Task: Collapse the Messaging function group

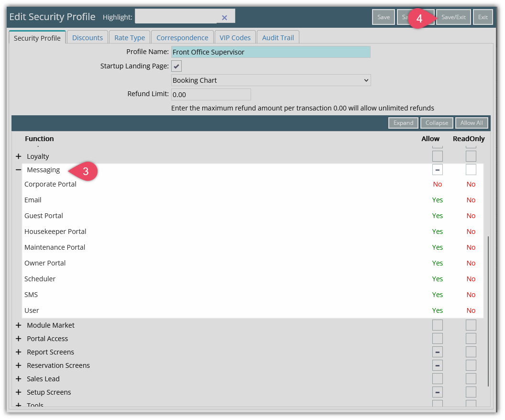Action: 18,170
